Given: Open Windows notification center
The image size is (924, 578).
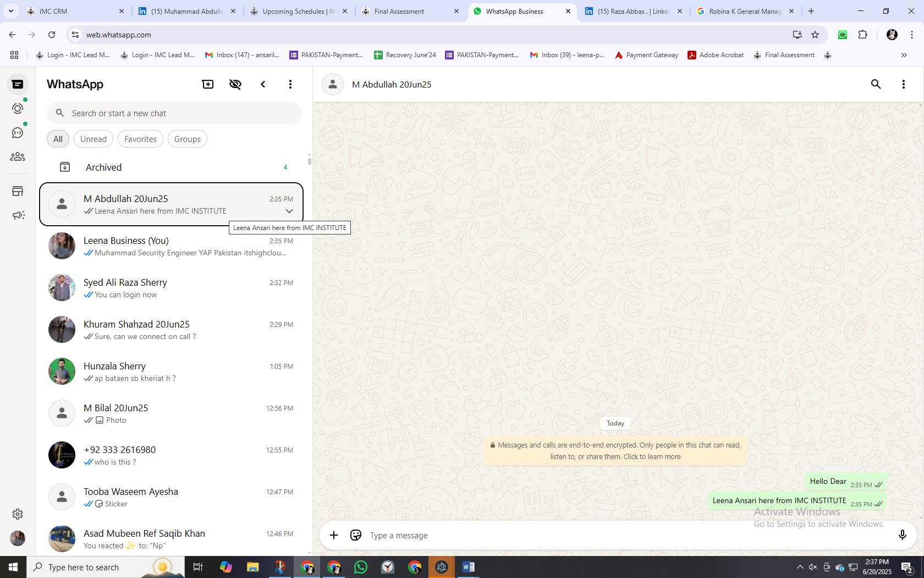Looking at the screenshot, I should pos(908,567).
